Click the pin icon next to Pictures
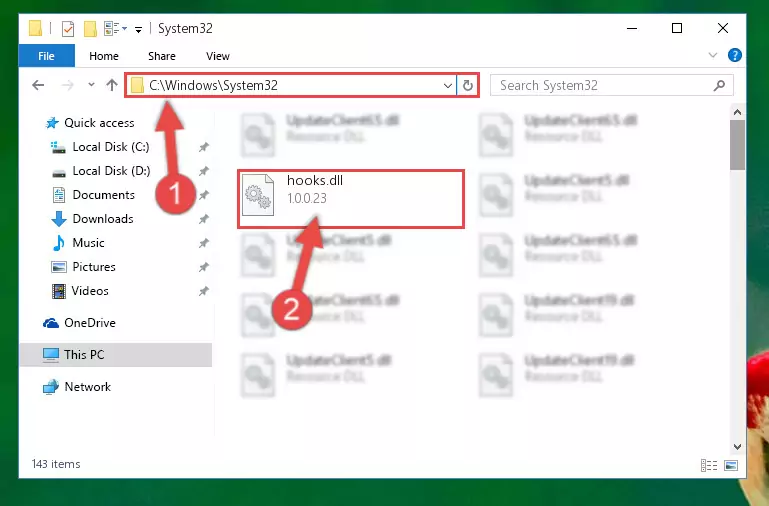769x506 pixels. (x=204, y=267)
